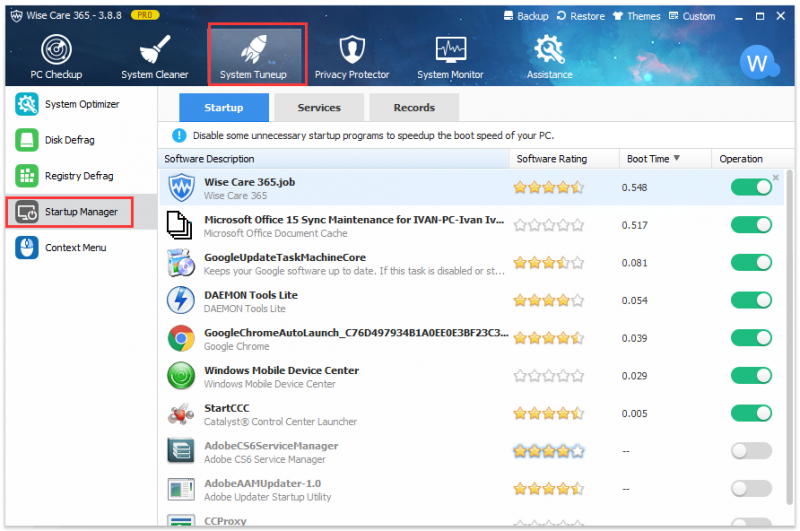Click the Restore button in title bar
800x531 pixels.
point(581,16)
